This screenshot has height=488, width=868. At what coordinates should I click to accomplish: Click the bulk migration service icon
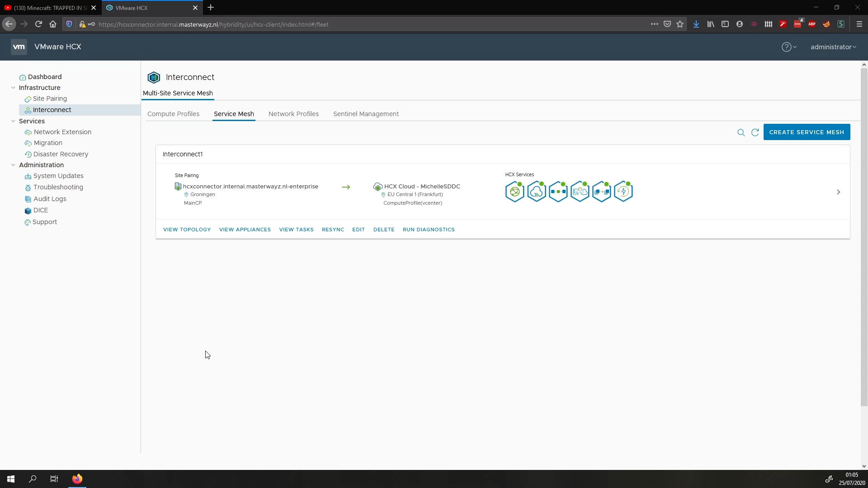(x=601, y=192)
